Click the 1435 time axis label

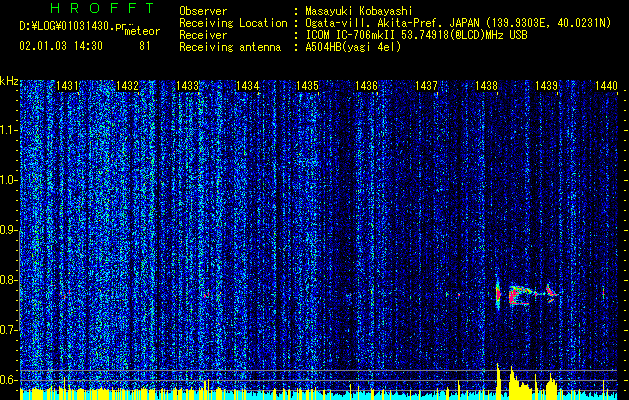tap(307, 86)
